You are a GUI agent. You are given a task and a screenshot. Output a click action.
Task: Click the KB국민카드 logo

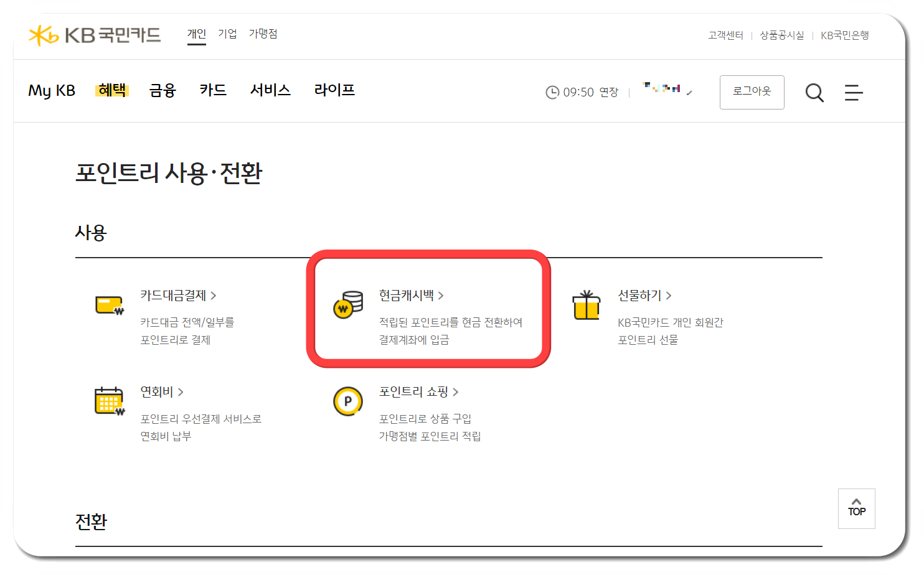click(95, 35)
